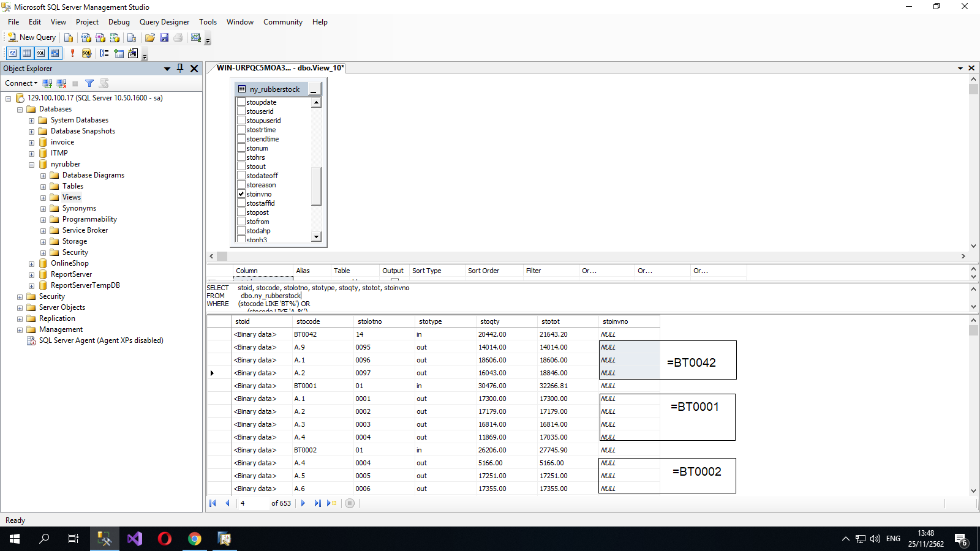Image resolution: width=980 pixels, height=551 pixels.
Task: Execute SQL with the red exclamation icon
Action: [x=72, y=53]
